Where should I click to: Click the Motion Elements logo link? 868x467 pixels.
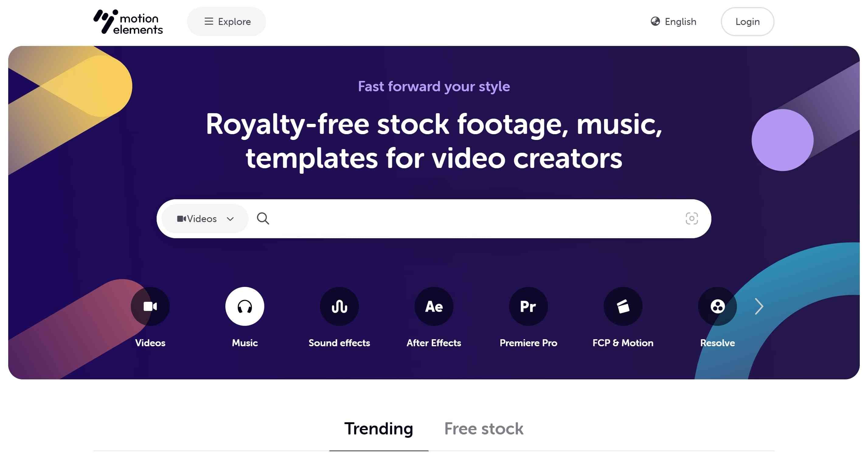129,21
